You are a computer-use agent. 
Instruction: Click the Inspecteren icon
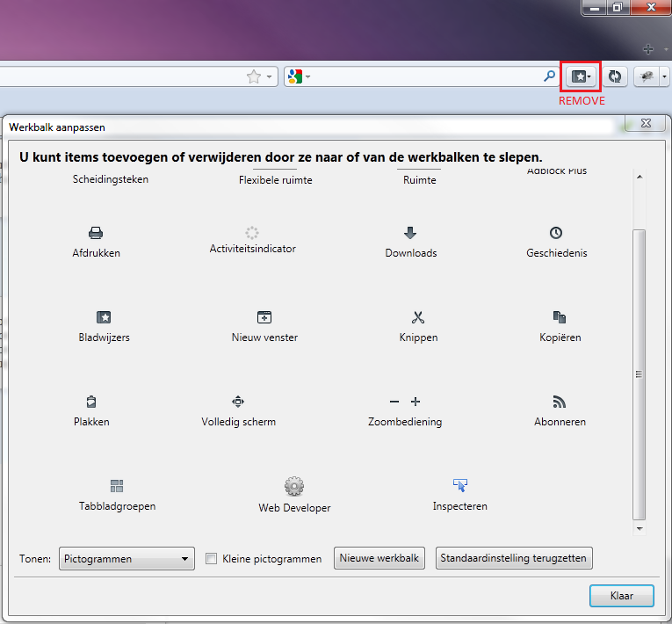(x=459, y=485)
